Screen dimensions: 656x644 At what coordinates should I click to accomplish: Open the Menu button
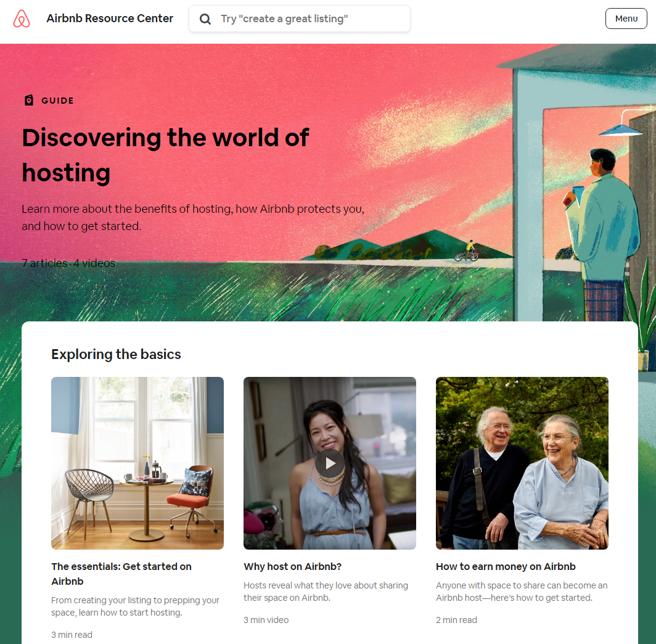626,19
